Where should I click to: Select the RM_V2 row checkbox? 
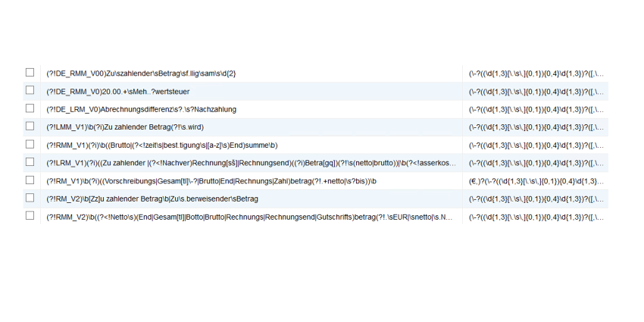(x=30, y=198)
